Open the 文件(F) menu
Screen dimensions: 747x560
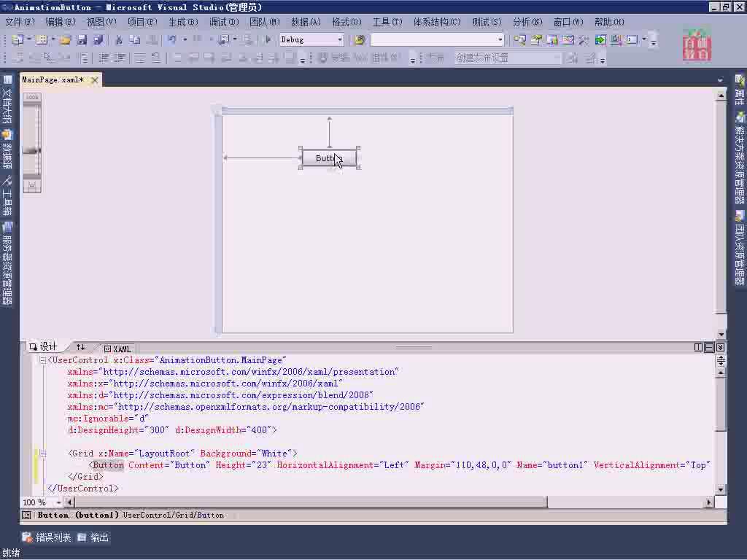tap(20, 23)
